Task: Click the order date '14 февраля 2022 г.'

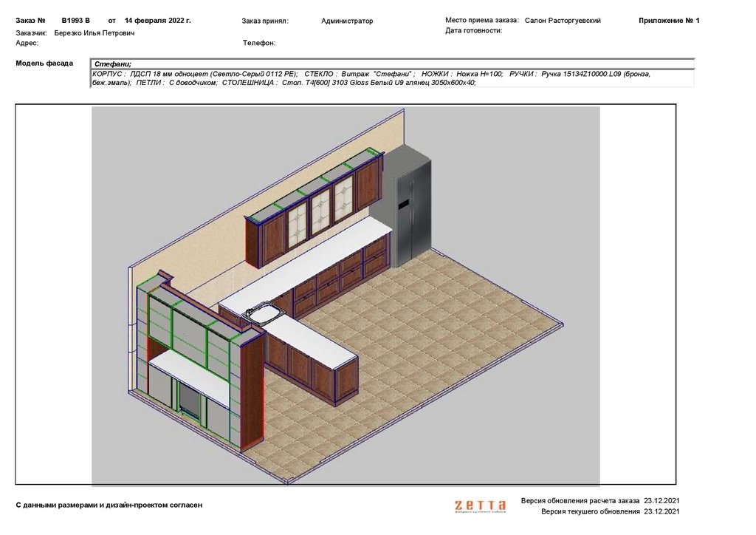Action: 158,20
